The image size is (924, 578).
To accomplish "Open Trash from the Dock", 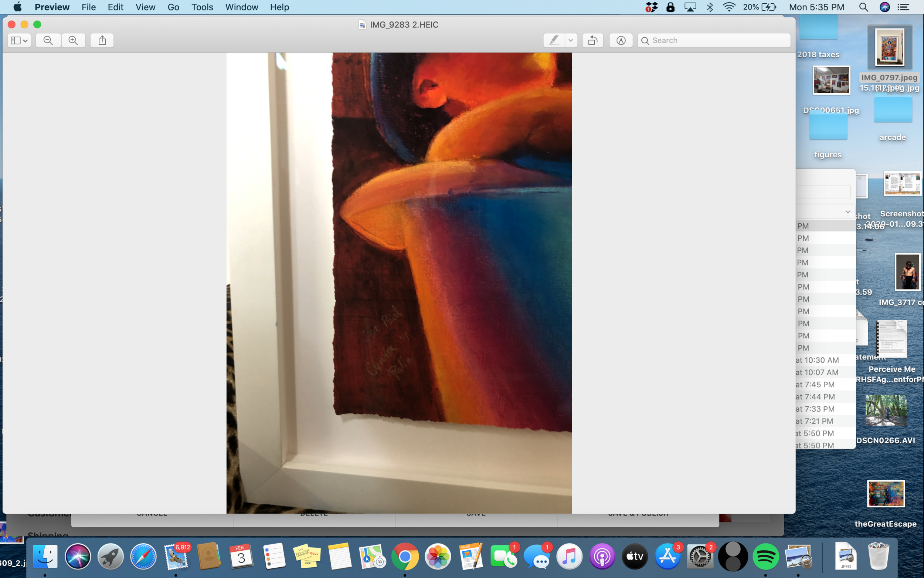I will tap(879, 556).
